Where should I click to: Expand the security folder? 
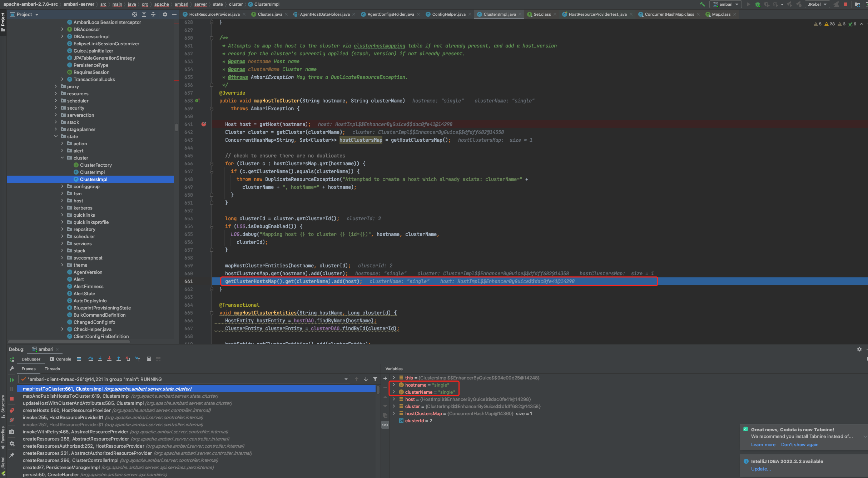pos(56,108)
